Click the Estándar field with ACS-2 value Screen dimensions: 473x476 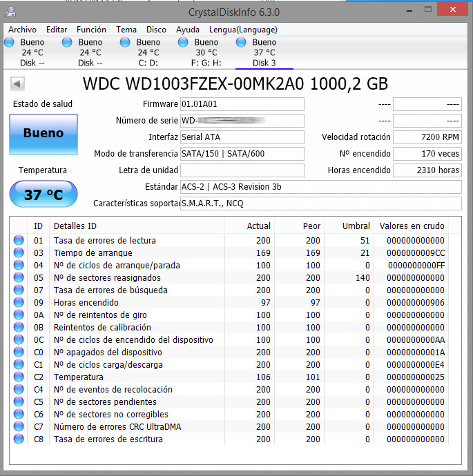tap(321, 187)
